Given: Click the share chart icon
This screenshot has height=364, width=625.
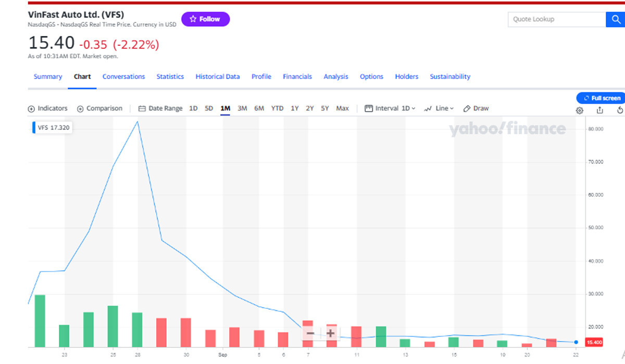Looking at the screenshot, I should pos(599,110).
